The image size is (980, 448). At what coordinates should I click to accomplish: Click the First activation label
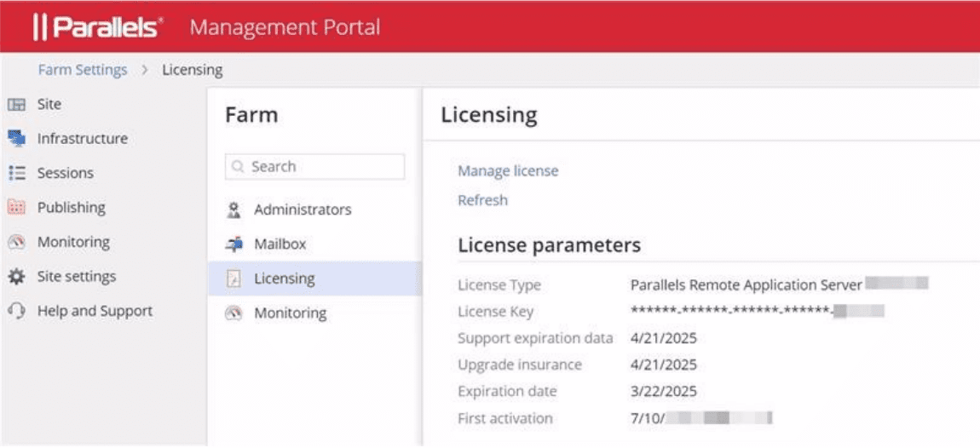coord(505,418)
